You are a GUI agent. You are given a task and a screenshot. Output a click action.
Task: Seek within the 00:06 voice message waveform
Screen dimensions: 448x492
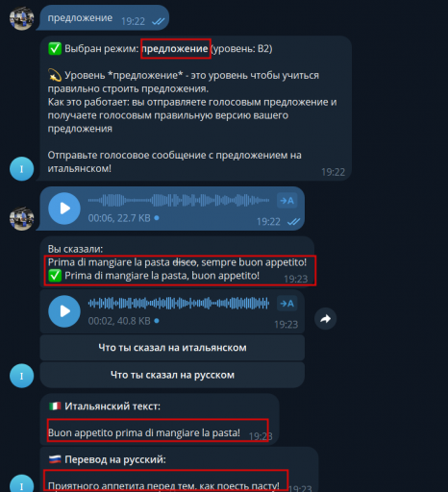pyautogui.click(x=179, y=201)
